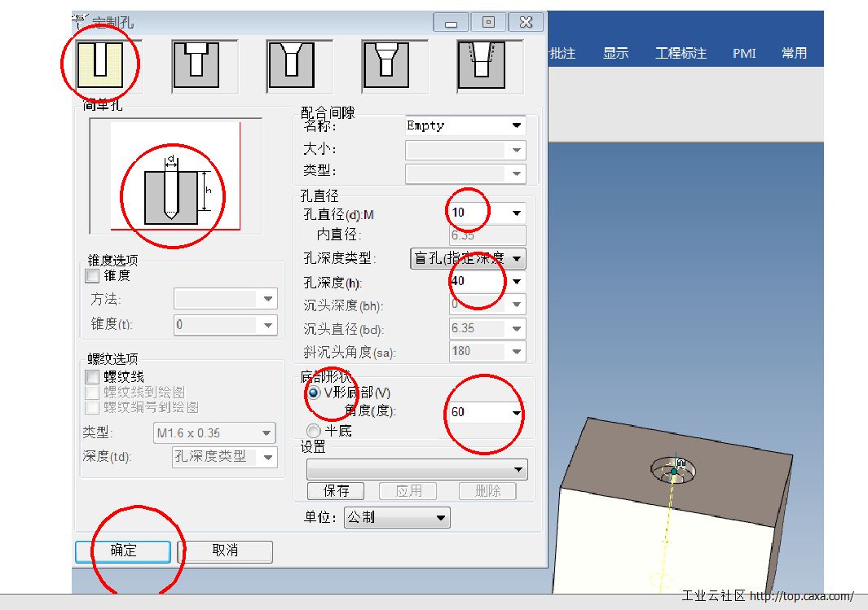Select the 半底 flat bottom radio button

(x=314, y=431)
